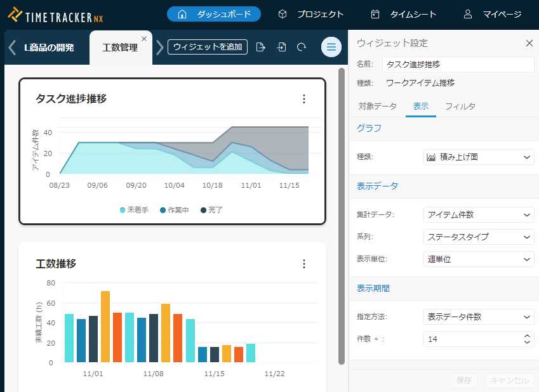This screenshot has width=539, height=392.
Task: Open the 表示単位 dropdown set to 週単位
Action: pos(479,259)
